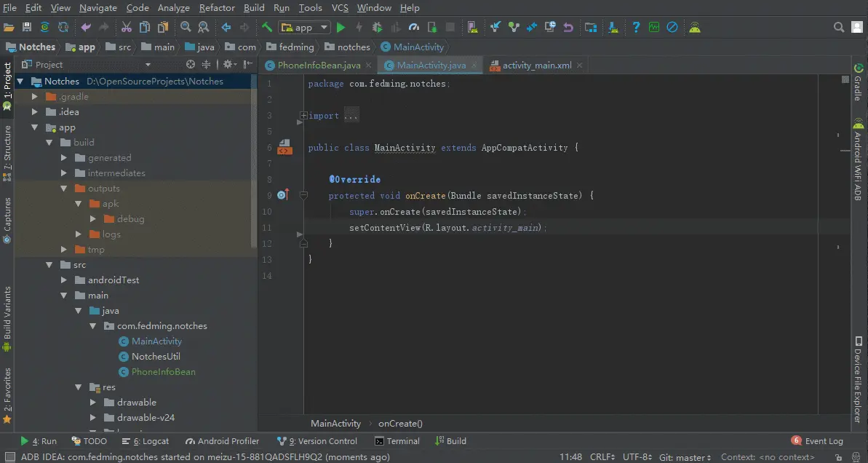Click the override gutter icon on line 9
The width and height of the screenshot is (868, 463).
pos(284,195)
